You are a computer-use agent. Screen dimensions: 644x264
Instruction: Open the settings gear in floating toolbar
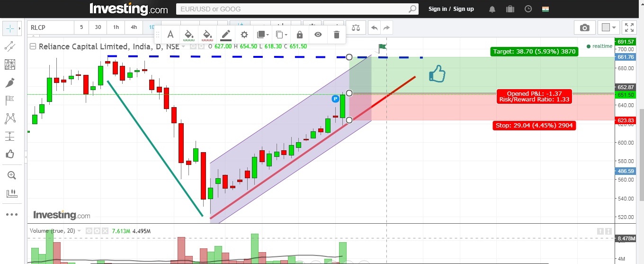pyautogui.click(x=244, y=34)
